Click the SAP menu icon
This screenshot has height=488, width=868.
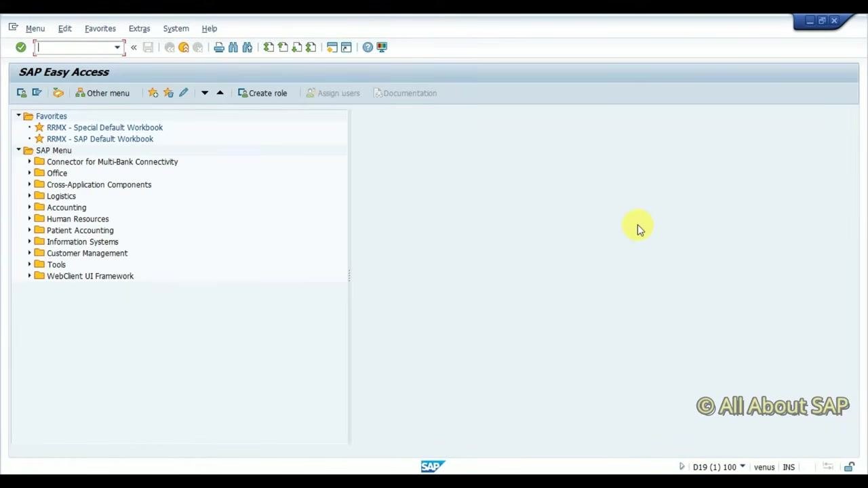37,93
